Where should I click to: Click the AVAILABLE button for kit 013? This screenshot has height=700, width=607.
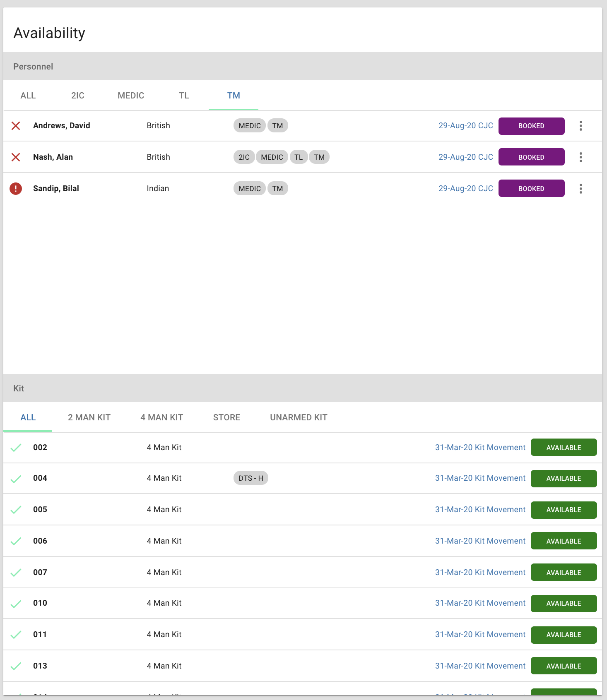tap(564, 666)
